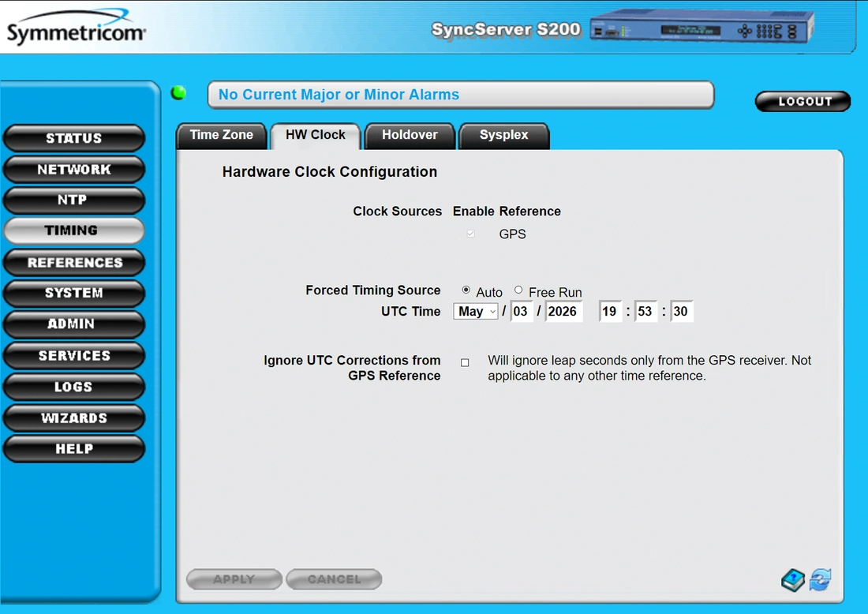The image size is (868, 614).
Task: Select the HW Clock tab
Action: pos(316,136)
